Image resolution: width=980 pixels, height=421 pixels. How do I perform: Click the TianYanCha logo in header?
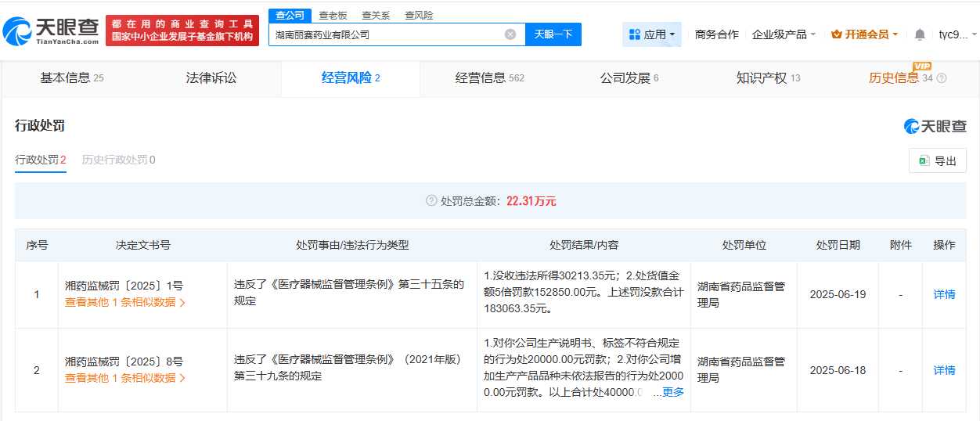click(x=51, y=31)
